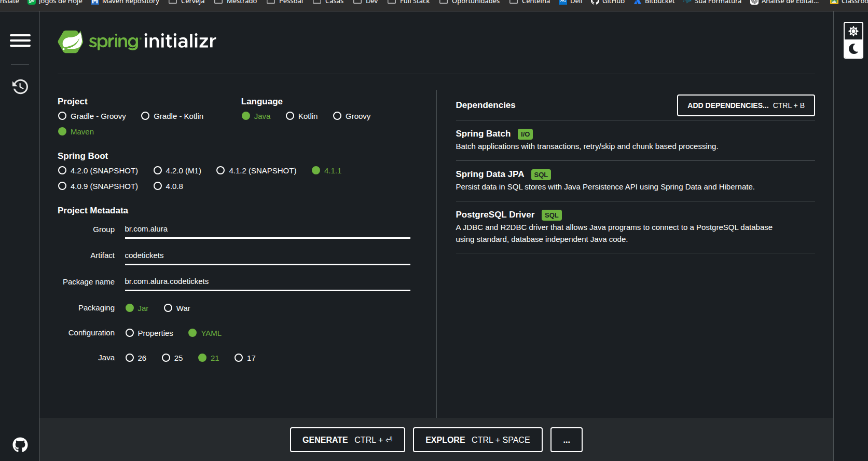
Task: Click the Spring Boot section heading
Action: 83,156
